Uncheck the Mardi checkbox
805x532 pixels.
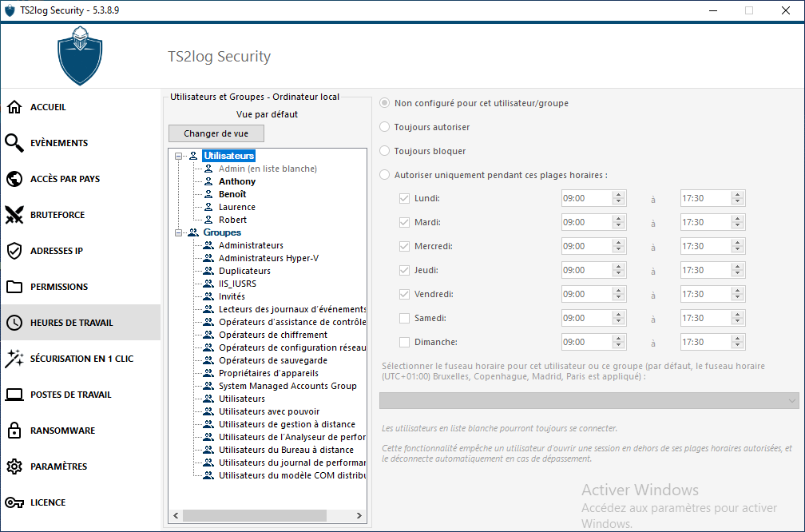[x=405, y=222]
